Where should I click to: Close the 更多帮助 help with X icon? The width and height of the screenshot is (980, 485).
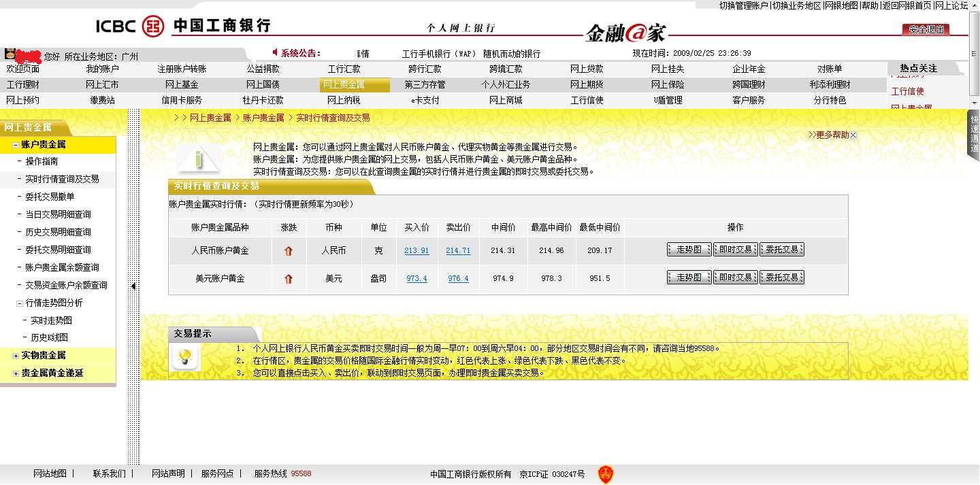point(853,135)
